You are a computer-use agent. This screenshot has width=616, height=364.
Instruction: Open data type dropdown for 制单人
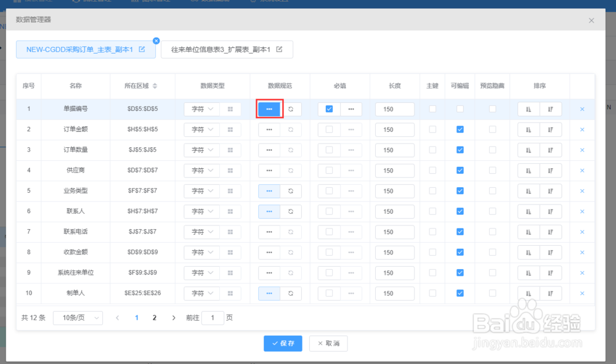coord(202,293)
